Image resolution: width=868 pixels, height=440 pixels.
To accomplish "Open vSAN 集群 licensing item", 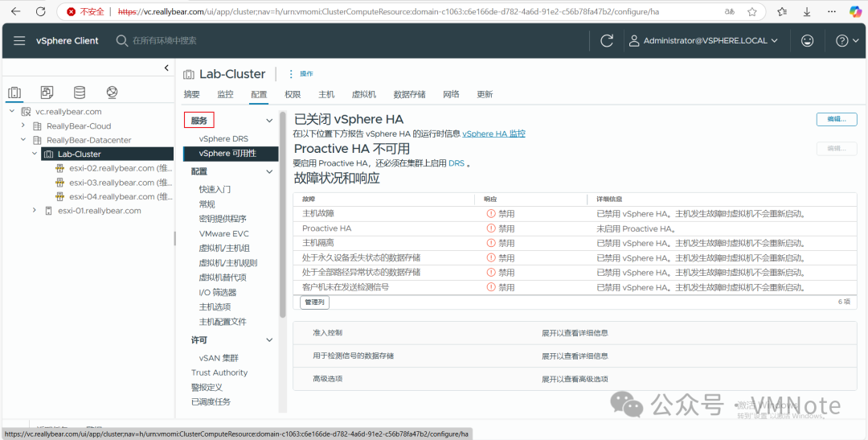I will click(219, 358).
